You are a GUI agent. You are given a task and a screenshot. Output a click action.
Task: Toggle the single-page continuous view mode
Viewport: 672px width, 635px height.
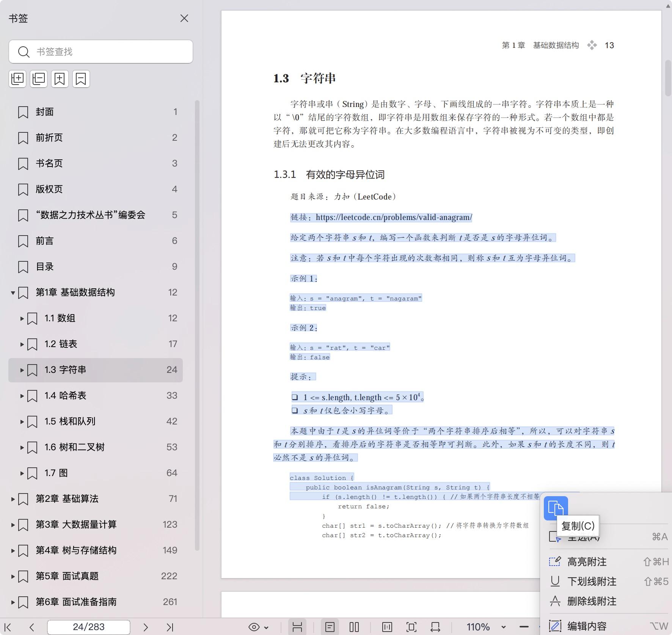(x=331, y=627)
